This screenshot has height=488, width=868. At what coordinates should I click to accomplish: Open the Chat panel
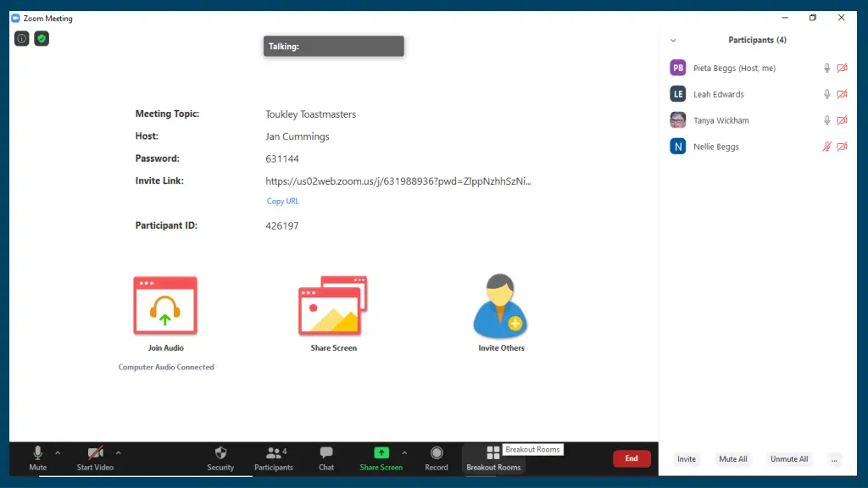(326, 458)
